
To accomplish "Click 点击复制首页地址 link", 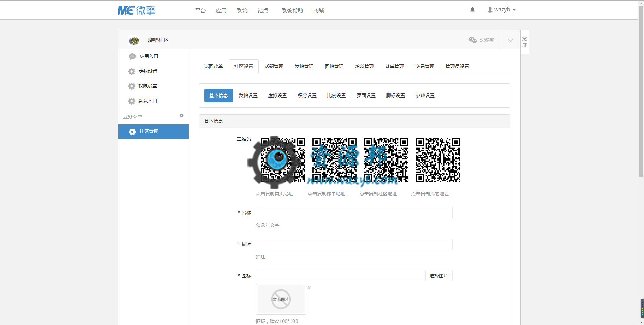I will coord(274,194).
